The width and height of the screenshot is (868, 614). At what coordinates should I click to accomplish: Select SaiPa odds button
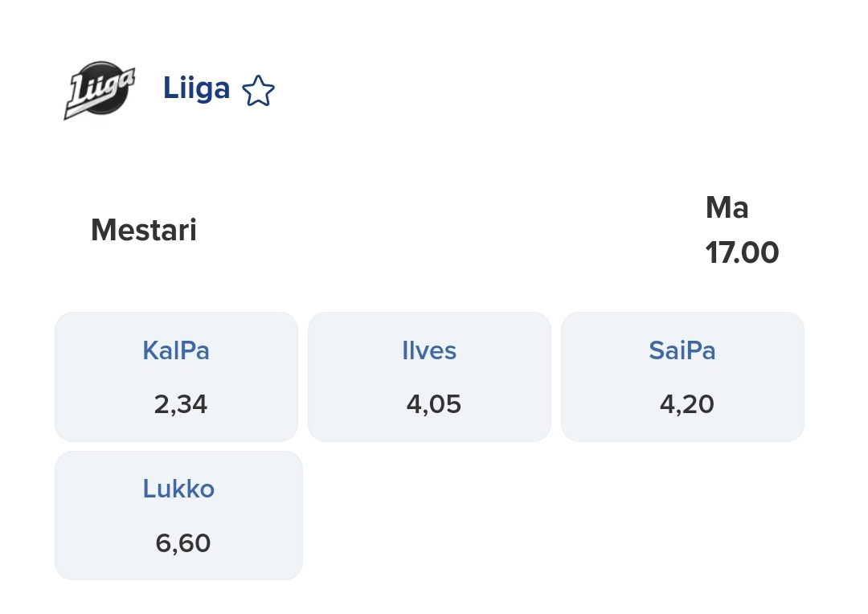point(682,376)
